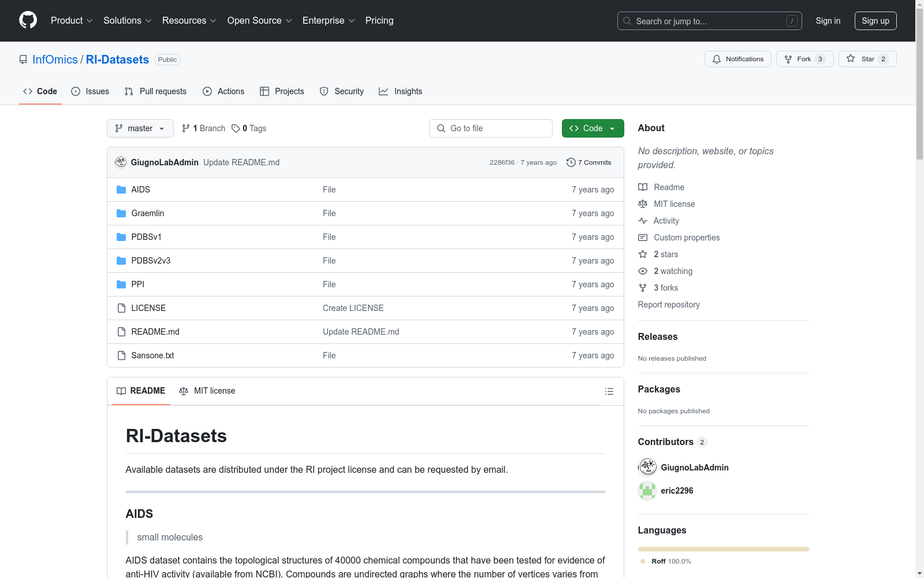Click the branch icon beside 1 Branch
The width and height of the screenshot is (924, 578).
(x=186, y=128)
